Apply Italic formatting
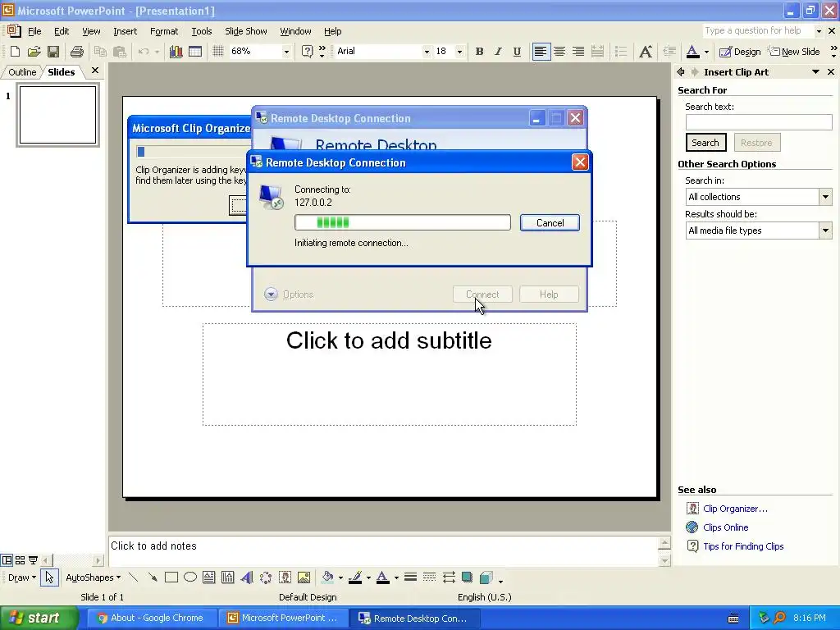Screen dimensions: 840x630 click(x=498, y=52)
